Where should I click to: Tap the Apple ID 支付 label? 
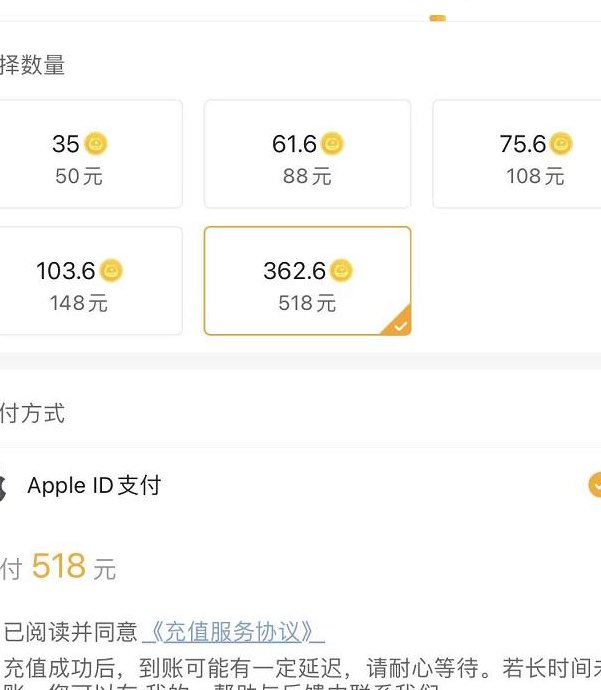tap(94, 486)
